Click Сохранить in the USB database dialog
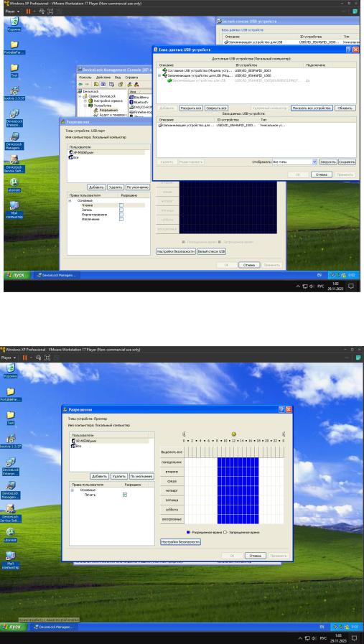The width and height of the screenshot is (364, 644). coord(347,162)
